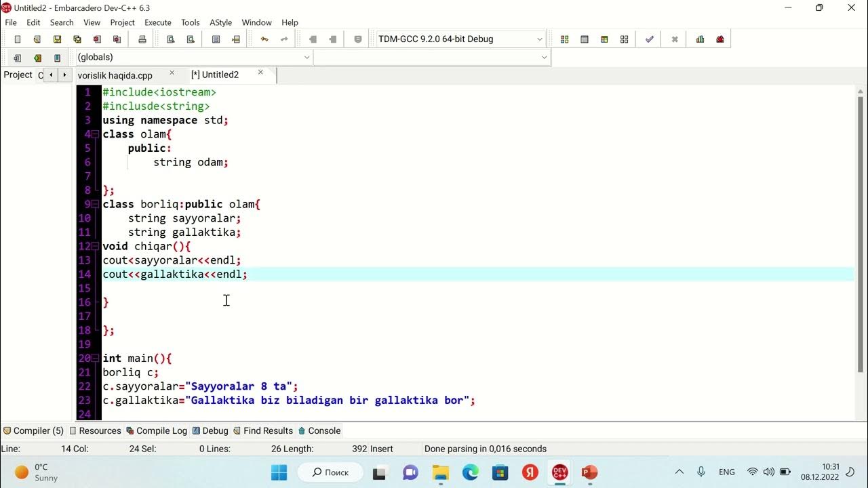
Task: Collapse the void chiqar function fold marker
Action: [x=96, y=246]
